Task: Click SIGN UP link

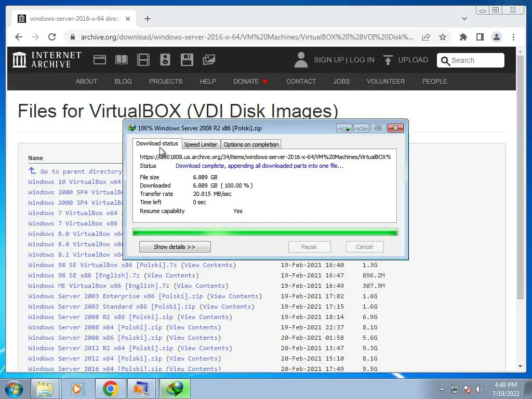Action: [329, 60]
